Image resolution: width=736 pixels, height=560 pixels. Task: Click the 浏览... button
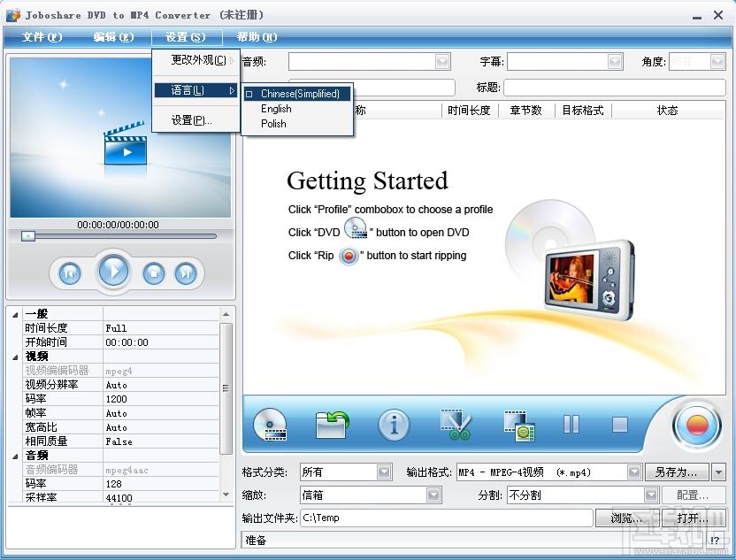point(627,518)
